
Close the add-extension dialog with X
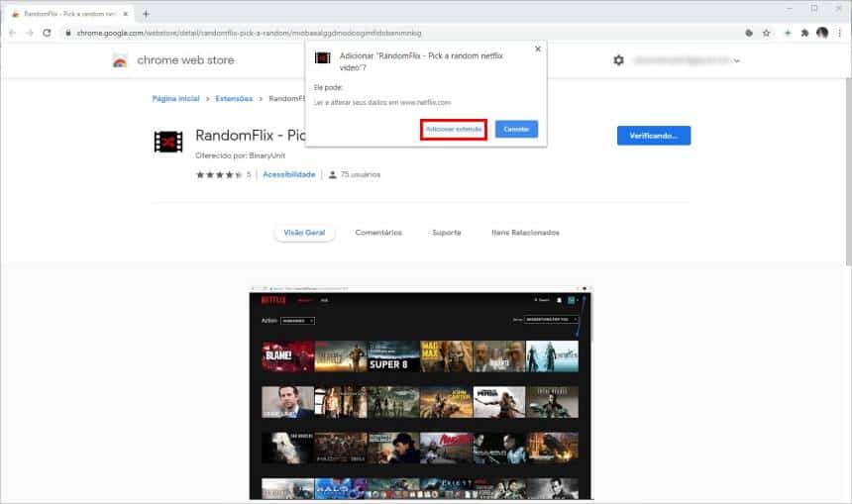[538, 49]
